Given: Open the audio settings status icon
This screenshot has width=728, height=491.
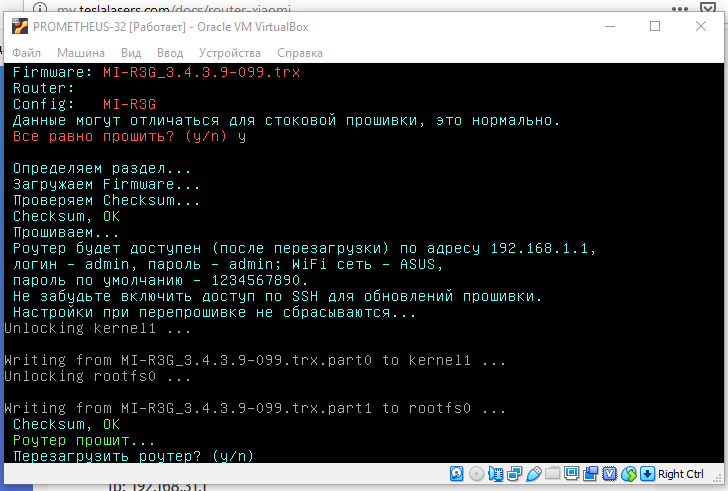Looking at the screenshot, I should pos(495,474).
